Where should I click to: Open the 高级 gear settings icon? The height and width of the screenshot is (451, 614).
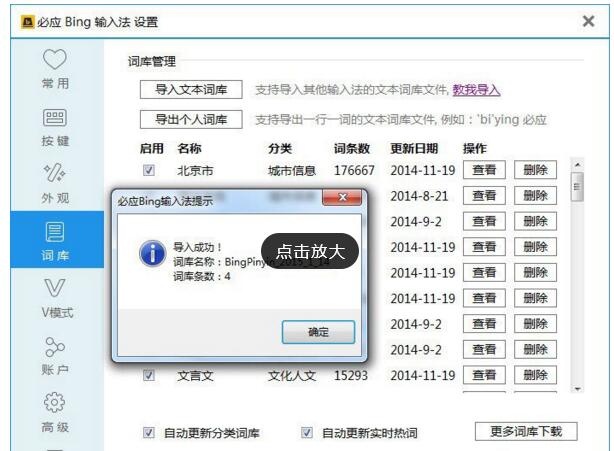[x=55, y=402]
